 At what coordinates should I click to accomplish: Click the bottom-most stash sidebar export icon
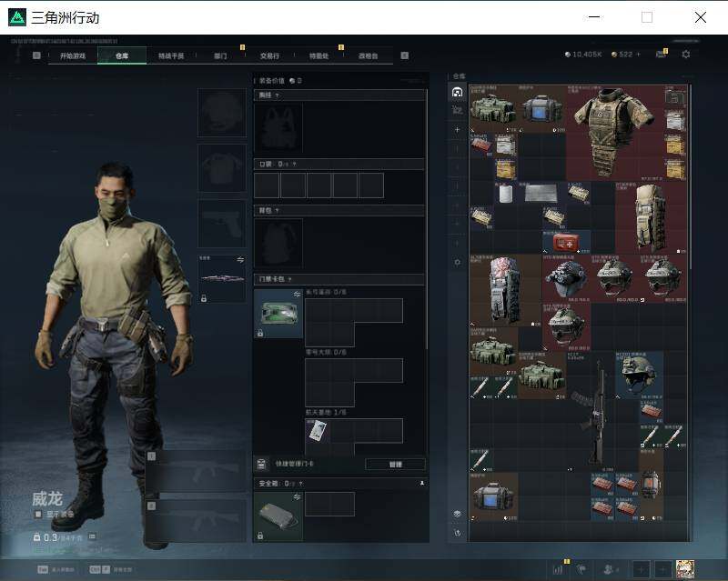pos(458,533)
